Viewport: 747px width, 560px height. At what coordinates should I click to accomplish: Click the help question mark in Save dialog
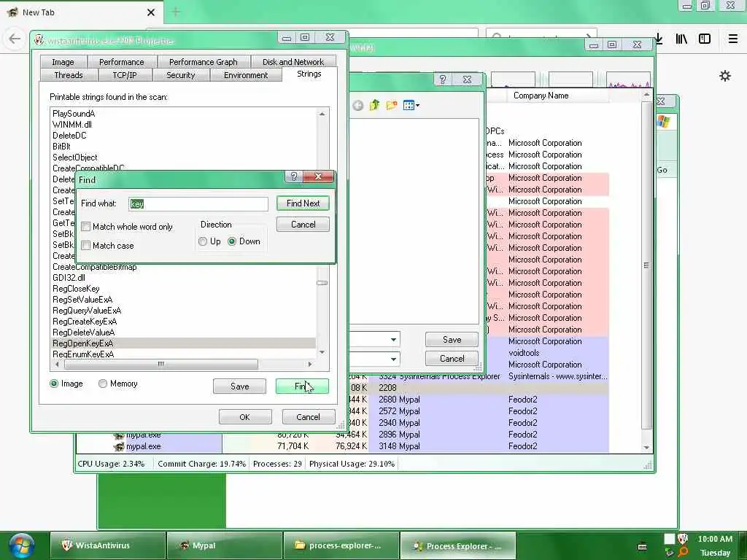click(x=443, y=79)
